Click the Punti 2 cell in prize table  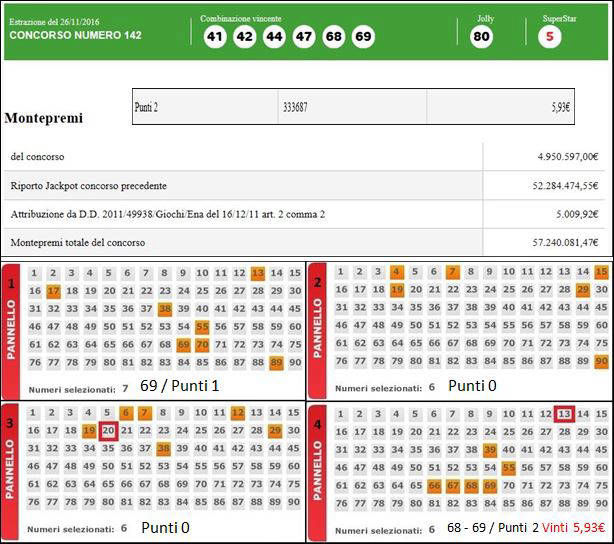[204, 106]
